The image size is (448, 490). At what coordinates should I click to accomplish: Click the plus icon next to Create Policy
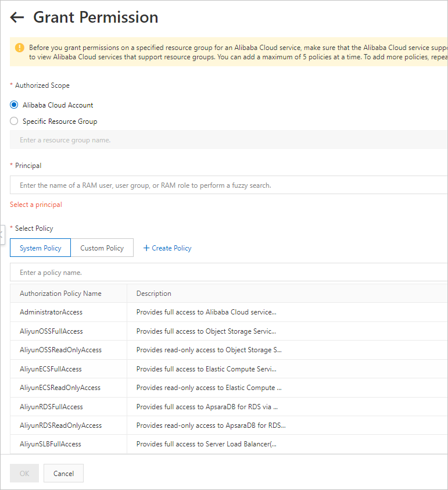146,248
